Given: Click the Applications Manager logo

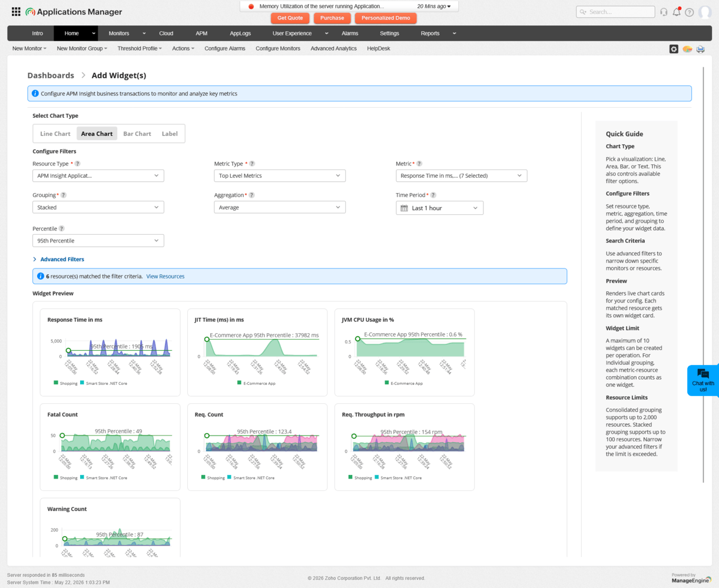Looking at the screenshot, I should tap(74, 12).
